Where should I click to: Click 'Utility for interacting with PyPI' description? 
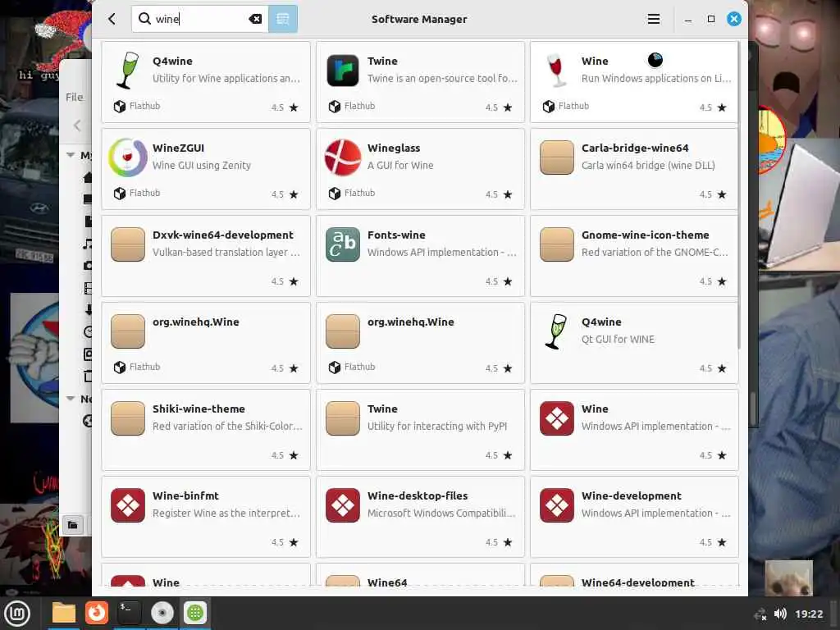[x=436, y=427]
